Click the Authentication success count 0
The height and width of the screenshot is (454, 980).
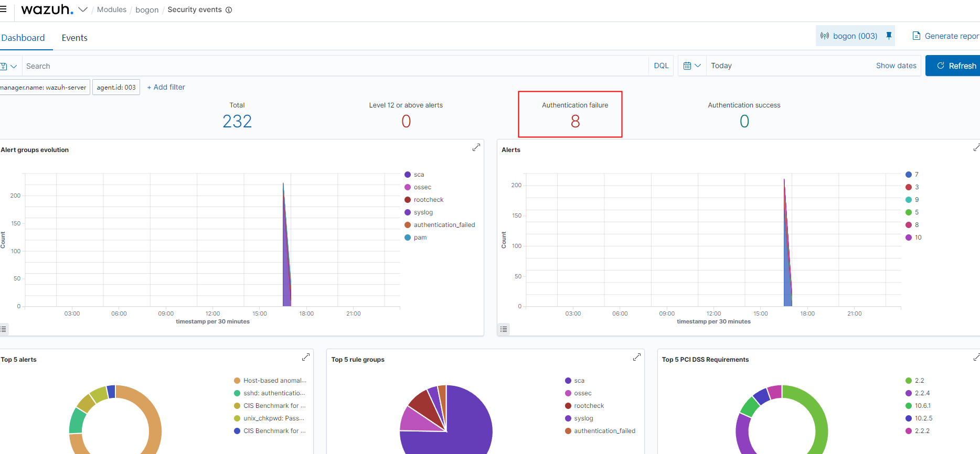(744, 121)
